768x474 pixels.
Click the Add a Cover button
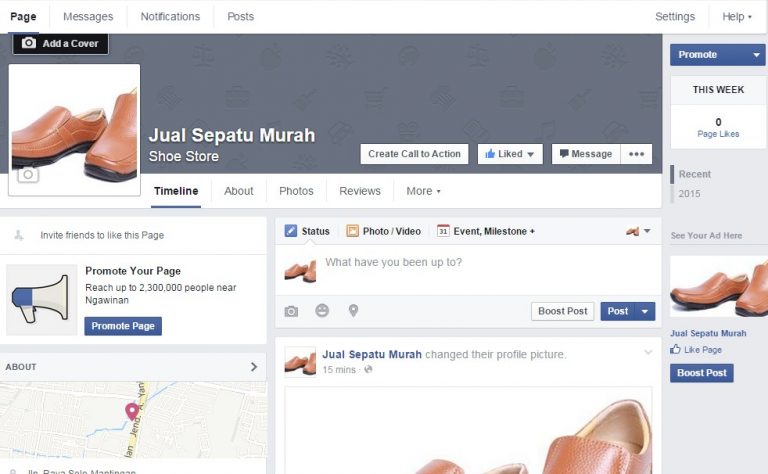click(61, 44)
